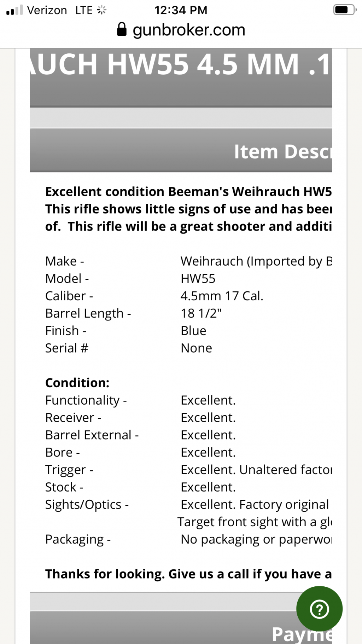The width and height of the screenshot is (362, 644).
Task: Tap the 12:34 PM clock
Action: click(181, 10)
